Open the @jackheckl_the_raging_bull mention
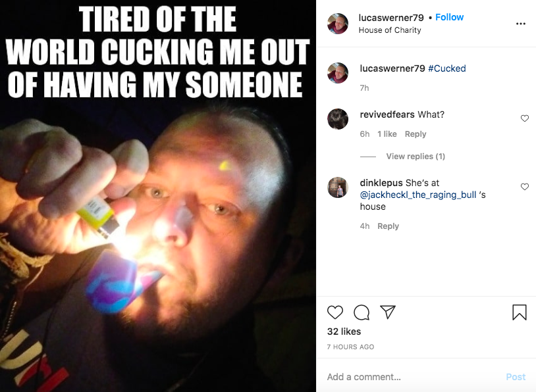This screenshot has height=392, width=536. (418, 195)
